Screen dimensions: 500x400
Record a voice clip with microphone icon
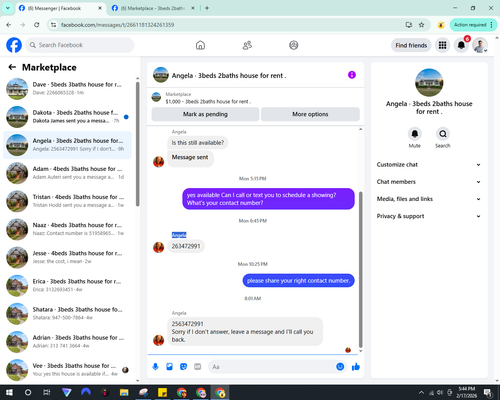(155, 367)
